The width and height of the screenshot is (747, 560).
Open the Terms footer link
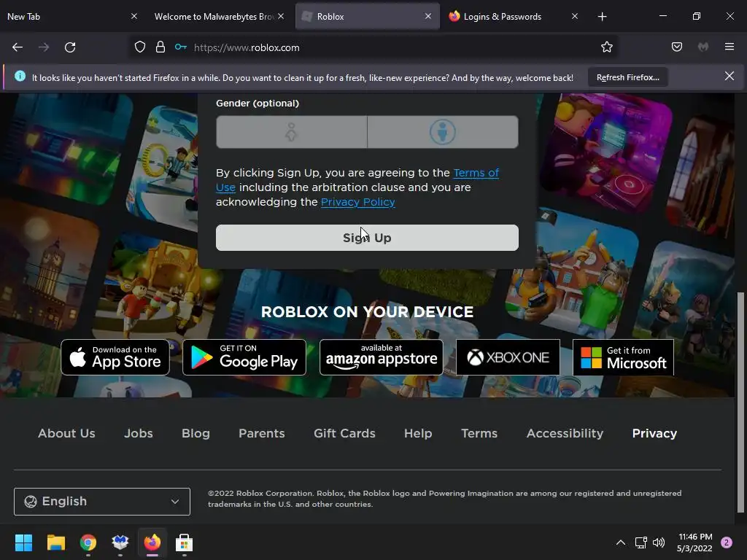tap(479, 433)
